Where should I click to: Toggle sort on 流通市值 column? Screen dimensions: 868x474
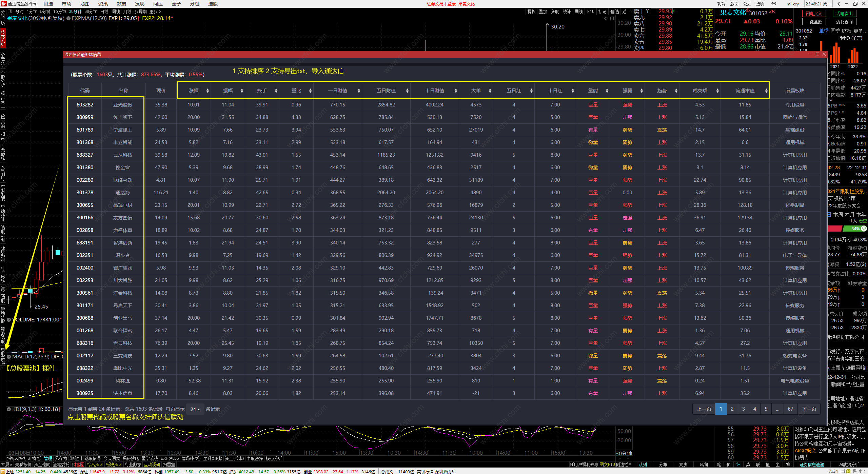766,91
